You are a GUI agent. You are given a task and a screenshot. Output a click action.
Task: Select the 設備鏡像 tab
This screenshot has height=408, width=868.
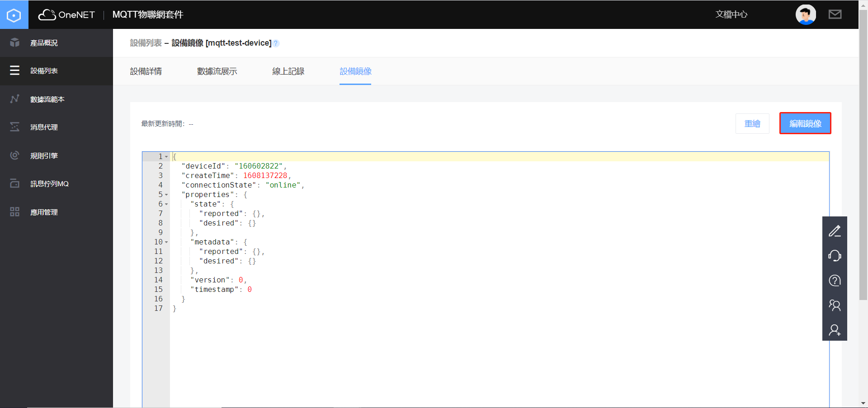[355, 71]
